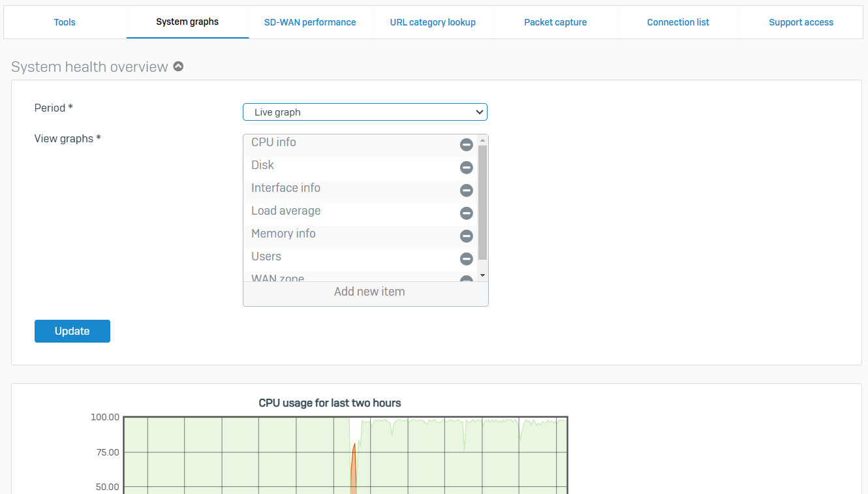Open the SD-WAN performance tab
Image resolution: width=868 pixels, height=494 pixels.
tap(310, 22)
